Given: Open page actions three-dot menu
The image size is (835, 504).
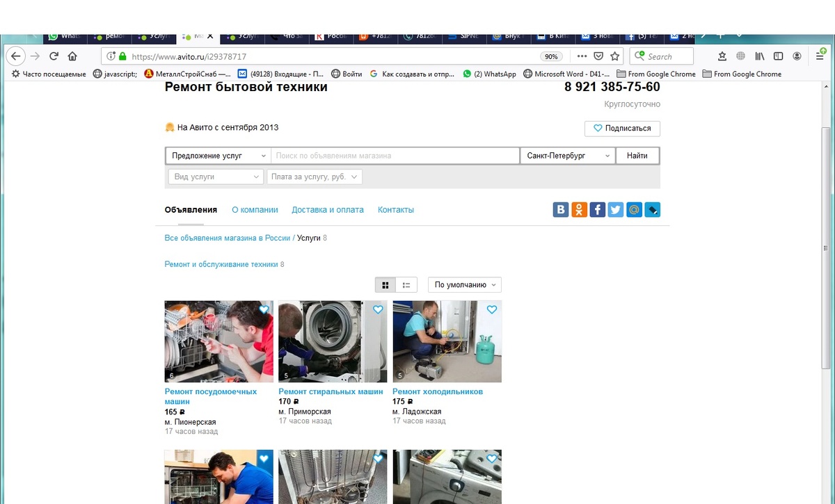Looking at the screenshot, I should [x=582, y=56].
